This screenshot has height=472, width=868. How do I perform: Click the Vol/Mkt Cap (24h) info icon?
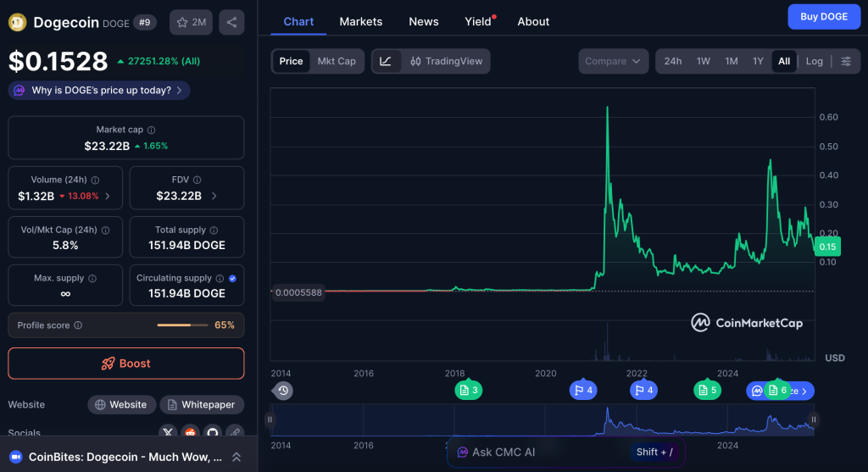tap(105, 230)
